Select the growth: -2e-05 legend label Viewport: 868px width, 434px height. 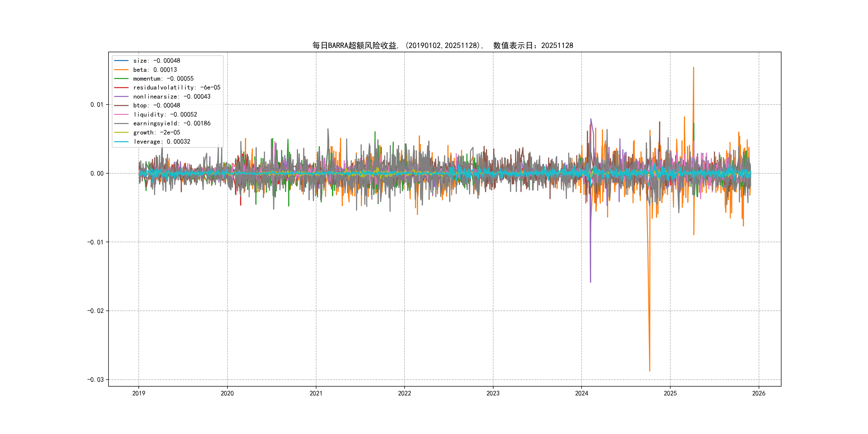point(156,132)
